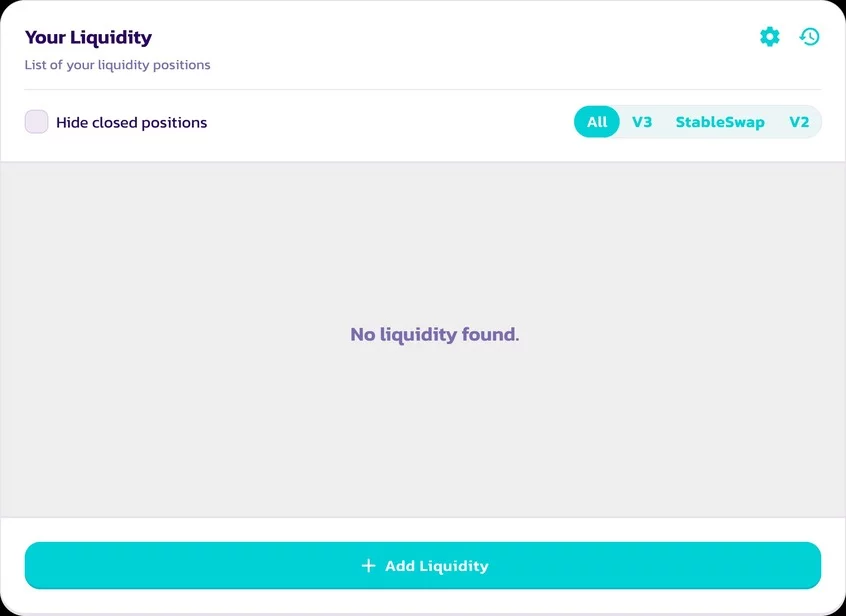This screenshot has height=616, width=846.
Task: Open recent transactions history icon
Action: click(809, 37)
